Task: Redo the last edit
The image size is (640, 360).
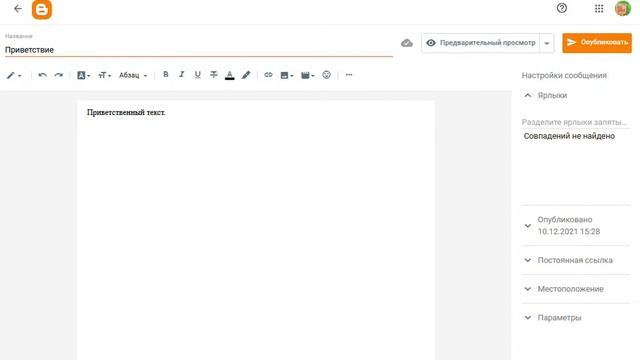Action: pos(59,75)
